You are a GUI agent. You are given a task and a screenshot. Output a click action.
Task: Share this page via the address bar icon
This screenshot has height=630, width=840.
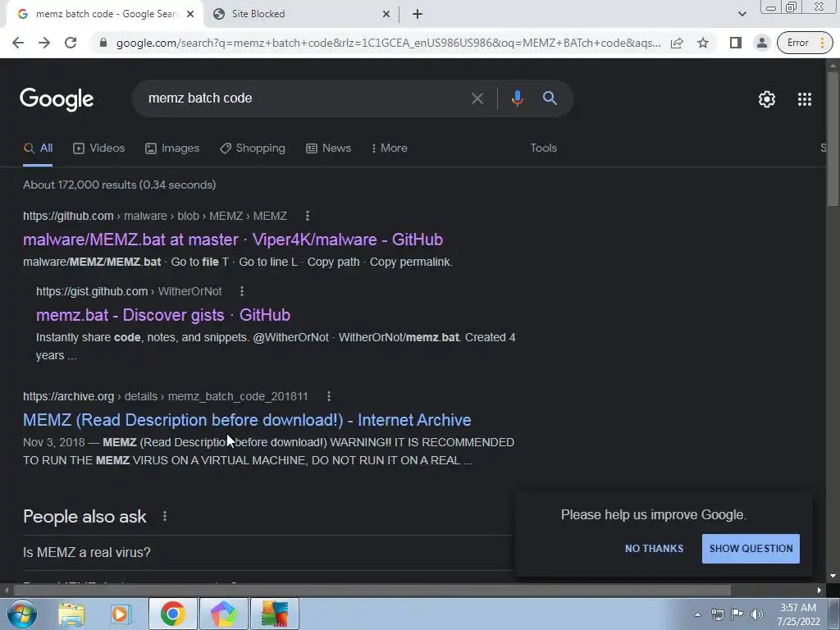[677, 43]
